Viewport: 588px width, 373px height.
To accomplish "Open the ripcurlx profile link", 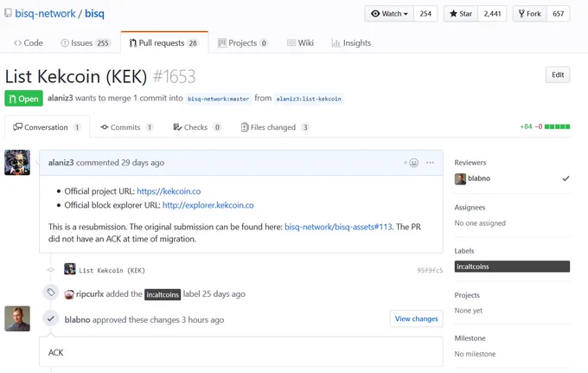I will pyautogui.click(x=90, y=294).
